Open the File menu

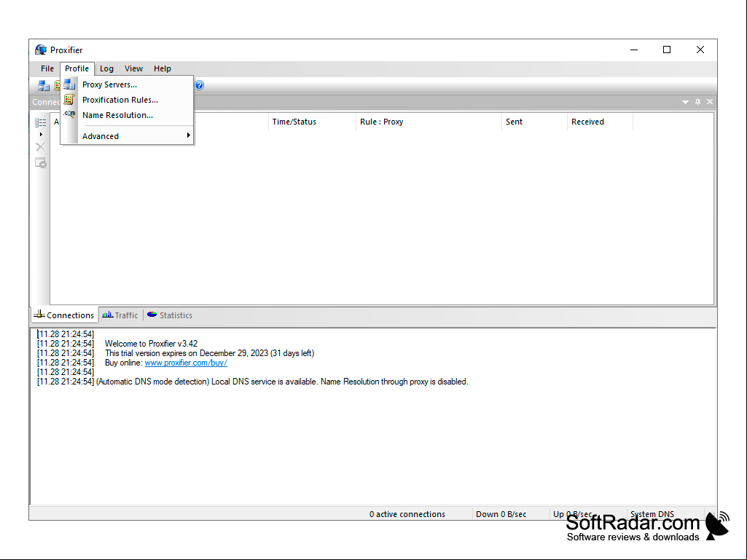[x=47, y=68]
